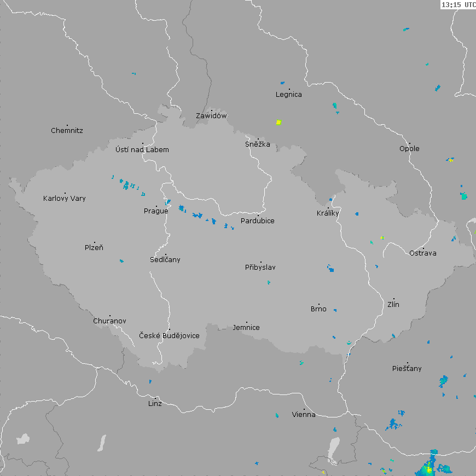Click the Brno city label
476x476 pixels.
[x=318, y=309]
